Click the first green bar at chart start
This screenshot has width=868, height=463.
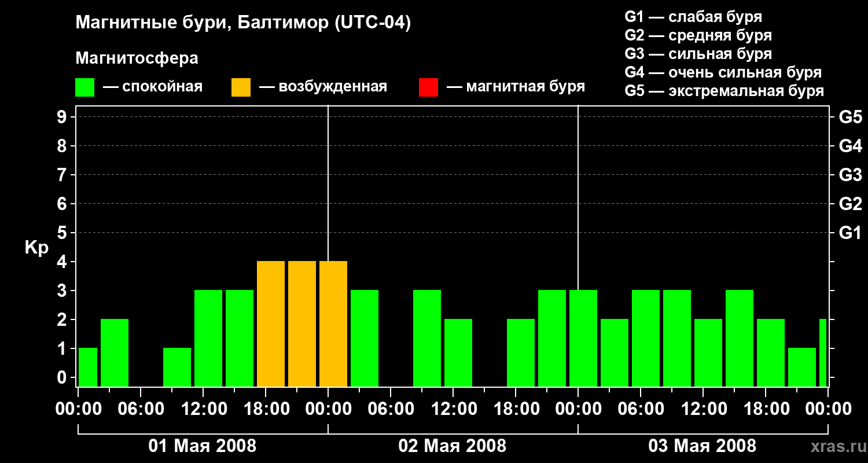88,367
